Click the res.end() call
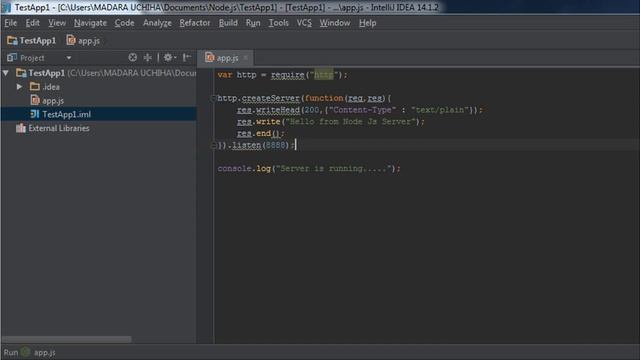The width and height of the screenshot is (640, 360). (260, 133)
